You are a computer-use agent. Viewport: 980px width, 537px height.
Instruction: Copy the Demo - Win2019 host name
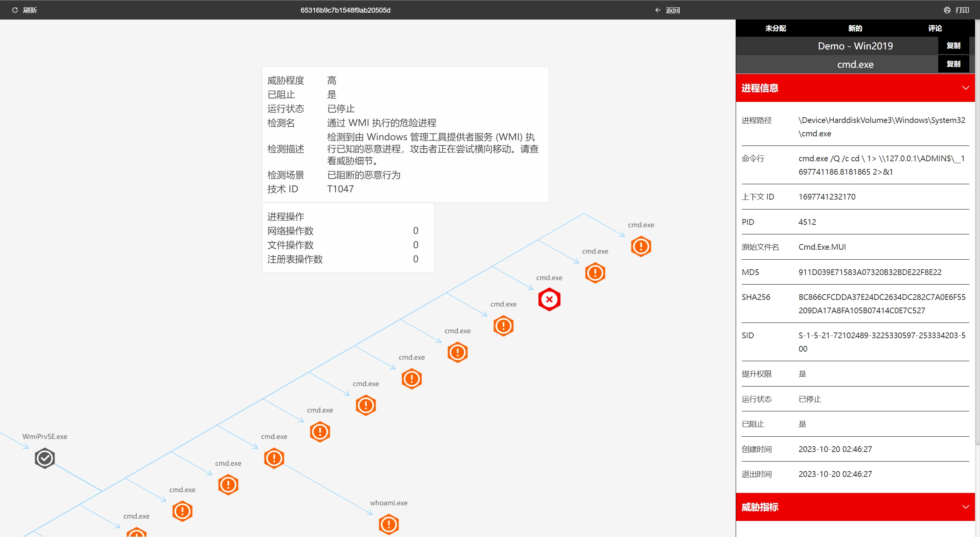click(953, 46)
